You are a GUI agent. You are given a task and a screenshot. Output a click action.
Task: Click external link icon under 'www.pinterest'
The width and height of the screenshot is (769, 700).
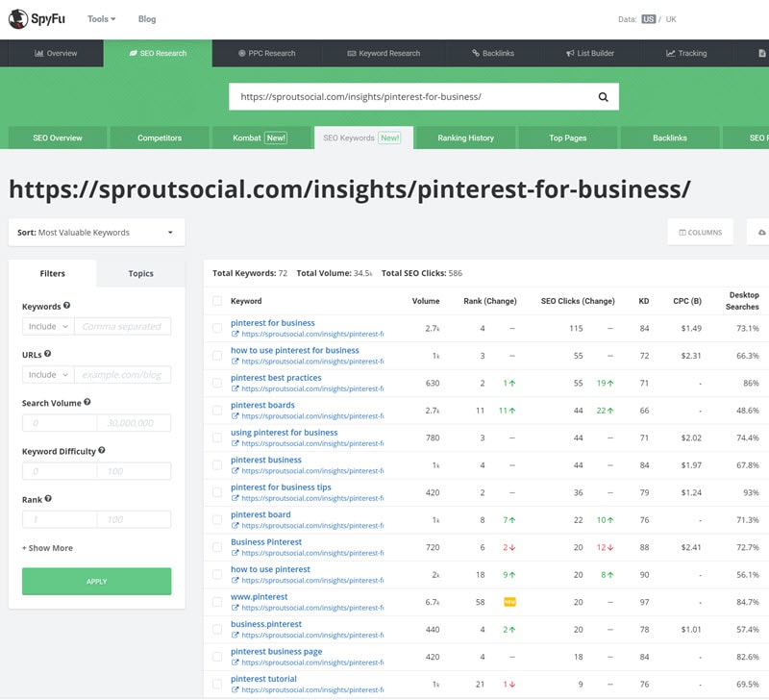[x=235, y=609]
